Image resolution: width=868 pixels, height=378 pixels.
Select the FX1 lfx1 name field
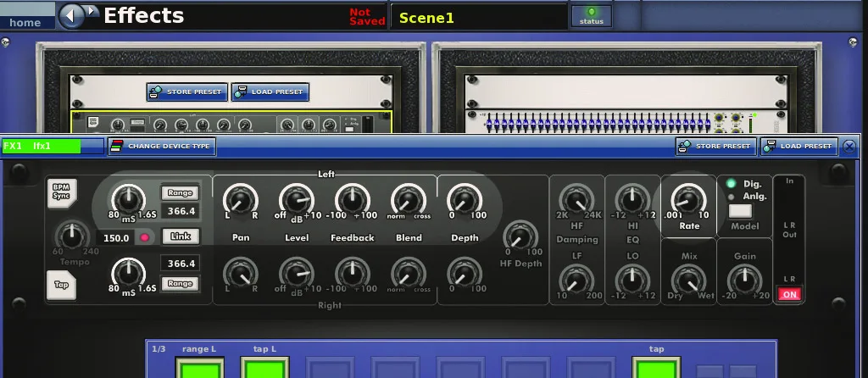coord(53,146)
